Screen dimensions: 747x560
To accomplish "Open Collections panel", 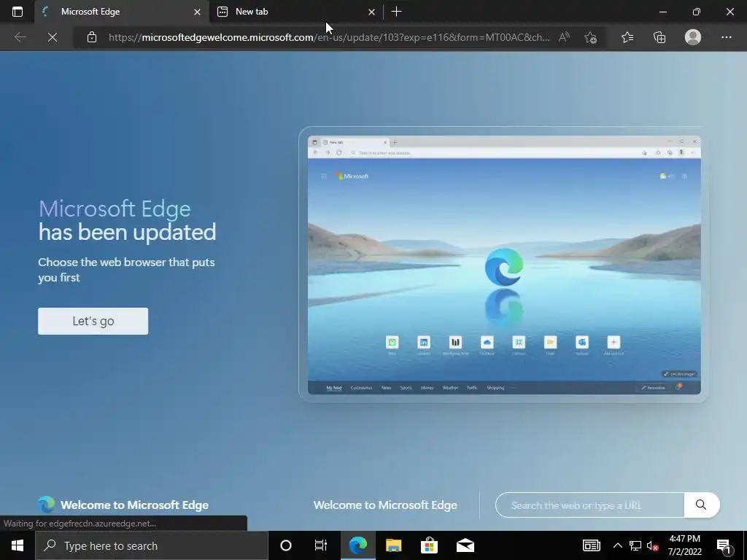I will 659,37.
